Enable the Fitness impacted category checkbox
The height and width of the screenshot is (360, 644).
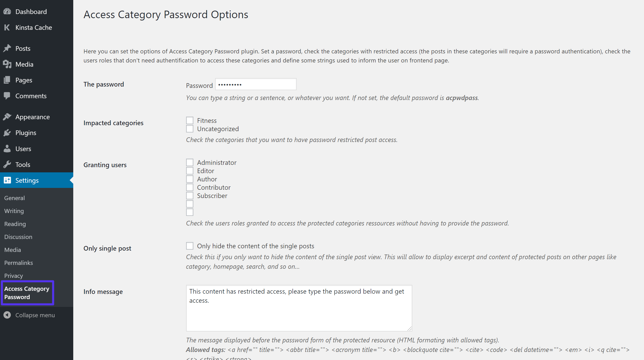point(189,121)
